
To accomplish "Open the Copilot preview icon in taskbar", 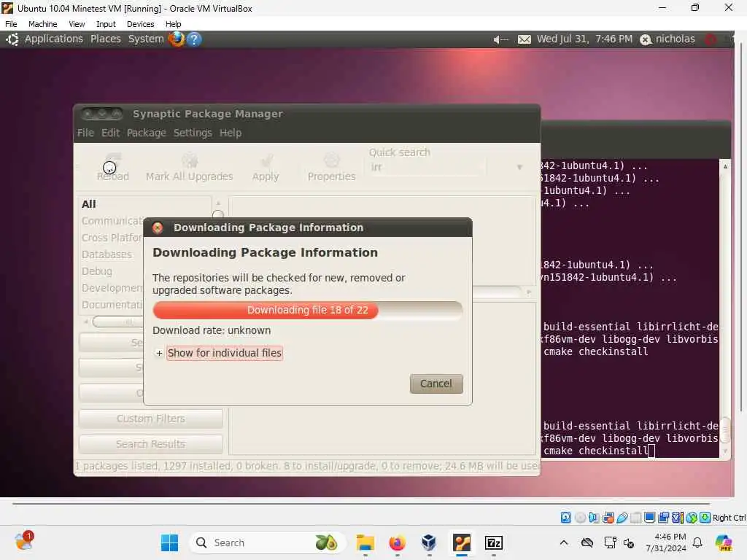I will 723,542.
